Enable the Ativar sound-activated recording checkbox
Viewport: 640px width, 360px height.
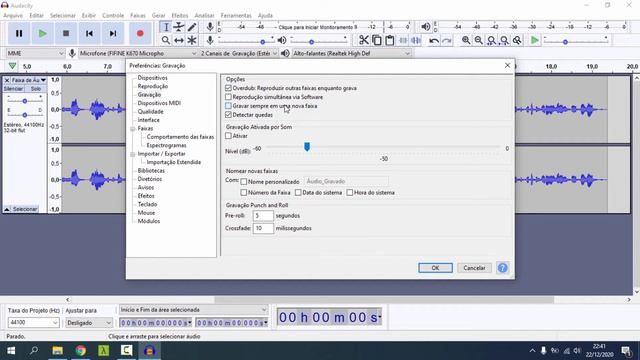228,136
